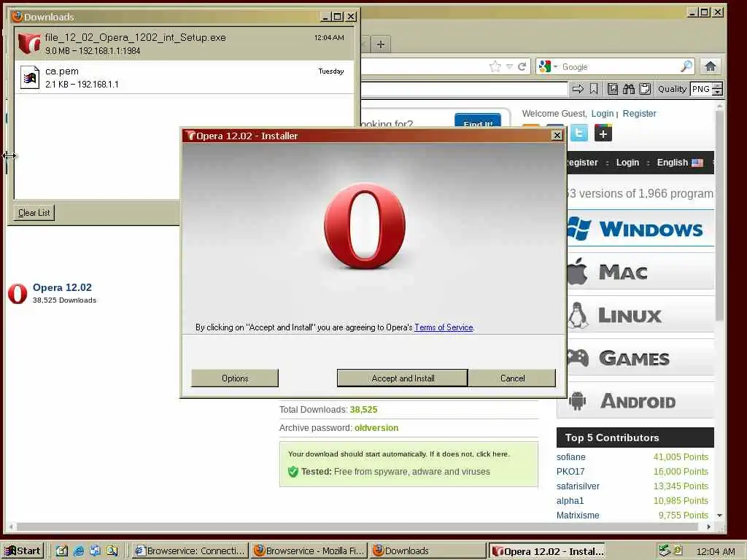Click Login in the dark navigation bar
747x560 pixels.
pos(627,163)
